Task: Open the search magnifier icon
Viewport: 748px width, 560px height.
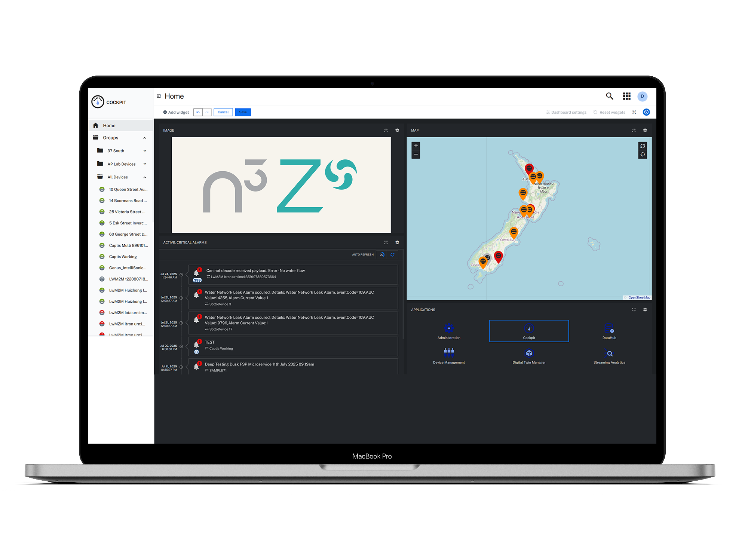Action: click(x=610, y=96)
